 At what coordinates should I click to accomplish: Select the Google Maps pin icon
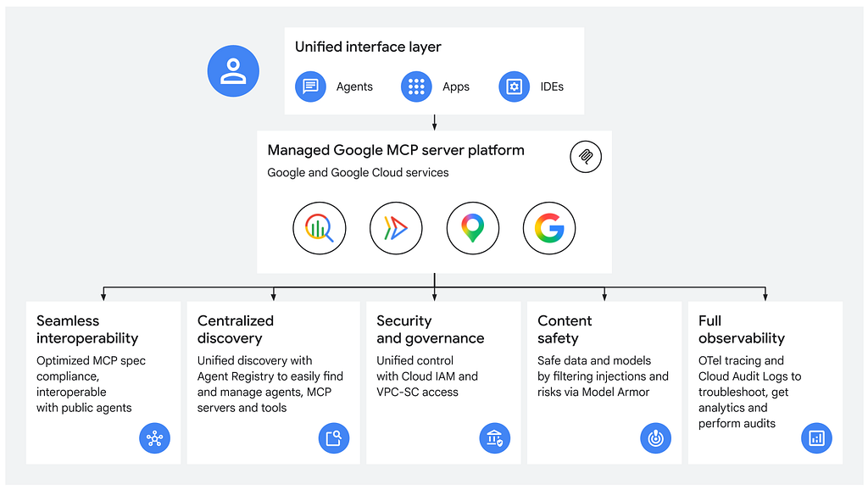[473, 228]
